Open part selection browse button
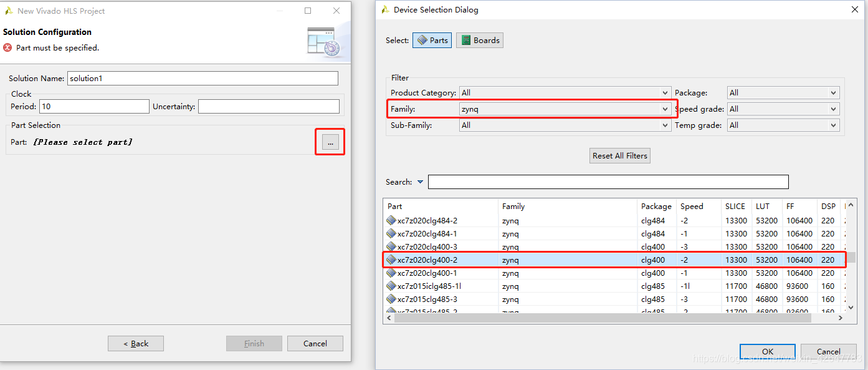Screen dimensions: 868x370 tap(330, 143)
